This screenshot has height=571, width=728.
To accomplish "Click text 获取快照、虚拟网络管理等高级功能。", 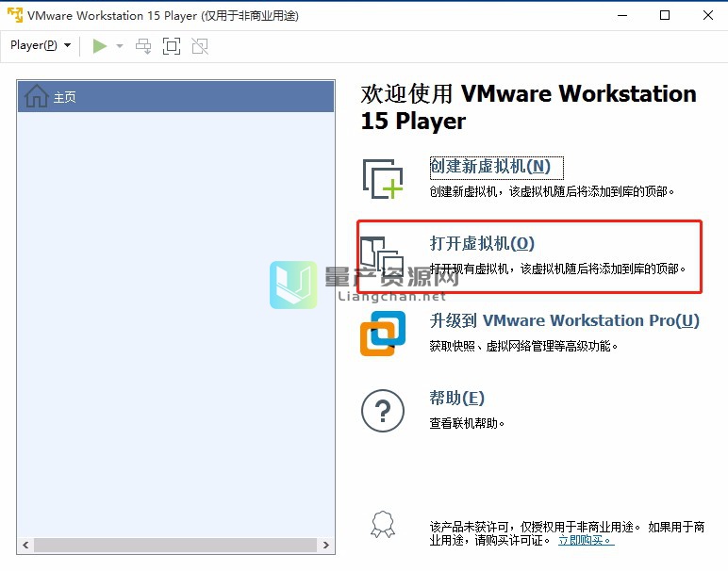I will coord(523,346).
